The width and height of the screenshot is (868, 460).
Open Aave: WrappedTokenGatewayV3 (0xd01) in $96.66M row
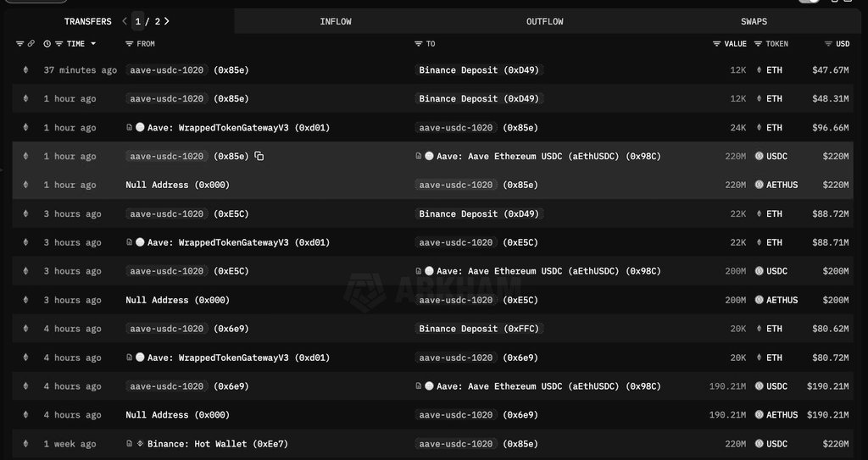point(238,127)
